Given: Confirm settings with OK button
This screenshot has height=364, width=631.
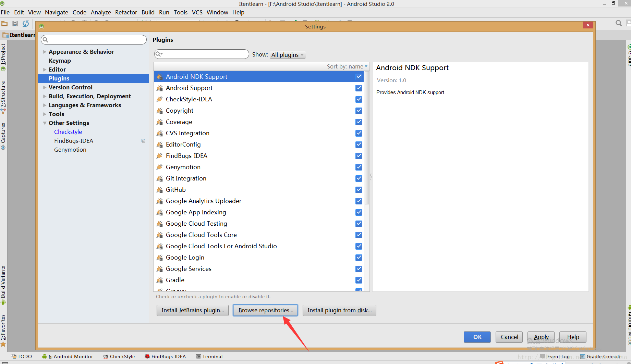Looking at the screenshot, I should pos(477,337).
